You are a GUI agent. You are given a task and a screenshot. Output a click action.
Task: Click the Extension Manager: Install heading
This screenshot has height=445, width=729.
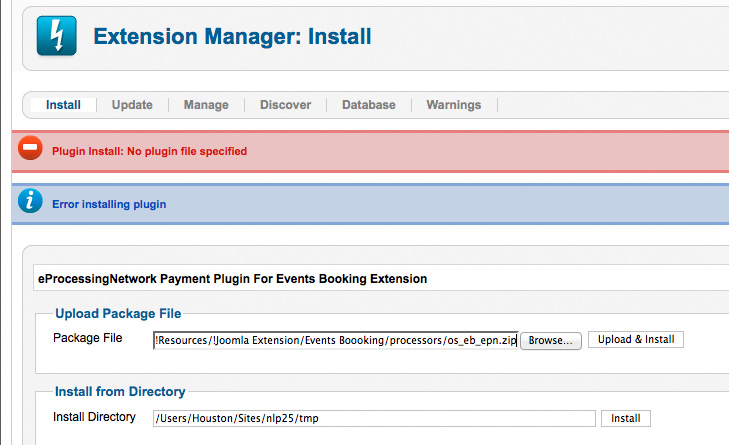tap(232, 37)
